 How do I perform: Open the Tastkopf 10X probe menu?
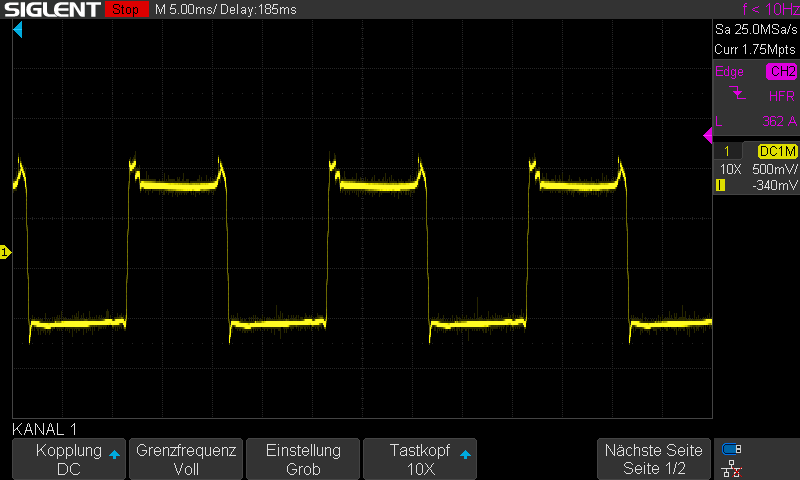pyautogui.click(x=420, y=459)
